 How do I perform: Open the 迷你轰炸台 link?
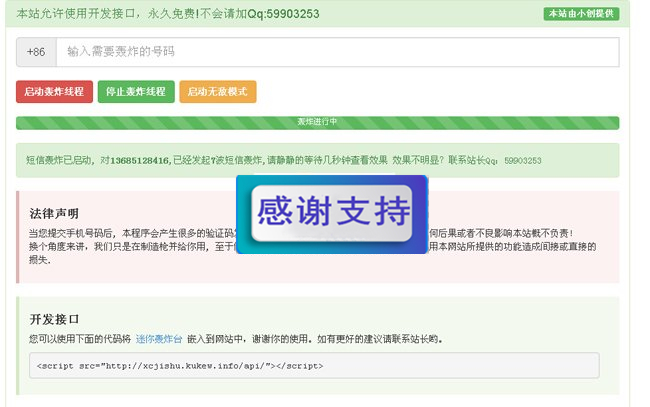(x=159, y=339)
